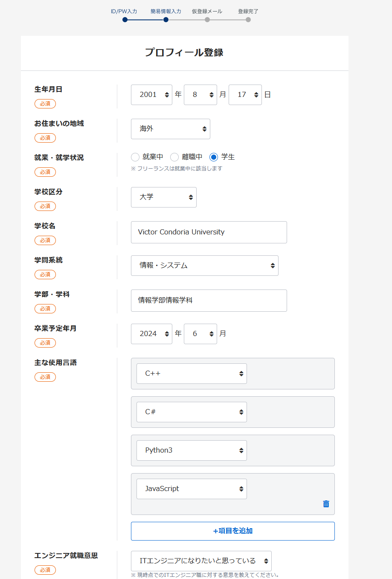Open the Python3 language dropdown
Image resolution: width=392 pixels, height=579 pixels.
[192, 450]
